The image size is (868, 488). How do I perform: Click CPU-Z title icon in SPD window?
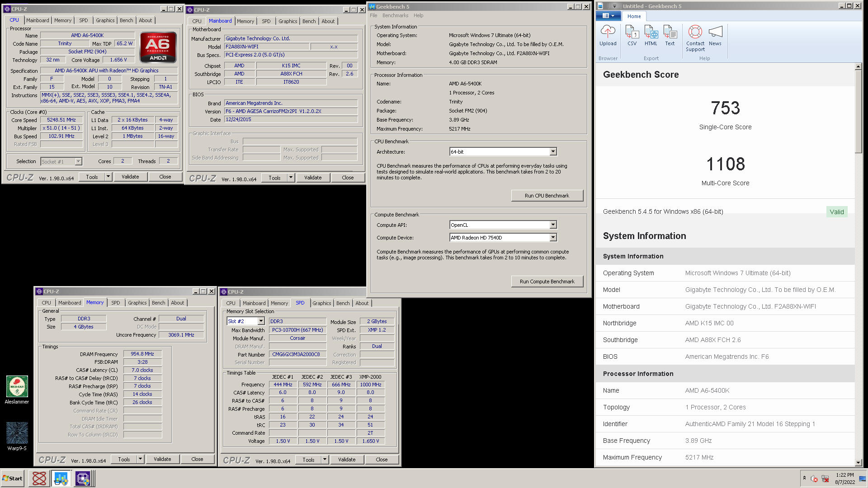(224, 292)
